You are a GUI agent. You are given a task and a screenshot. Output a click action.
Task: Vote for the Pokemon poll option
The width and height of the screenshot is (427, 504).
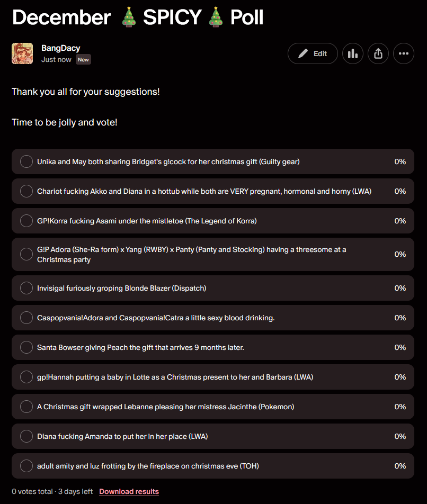[26, 407]
